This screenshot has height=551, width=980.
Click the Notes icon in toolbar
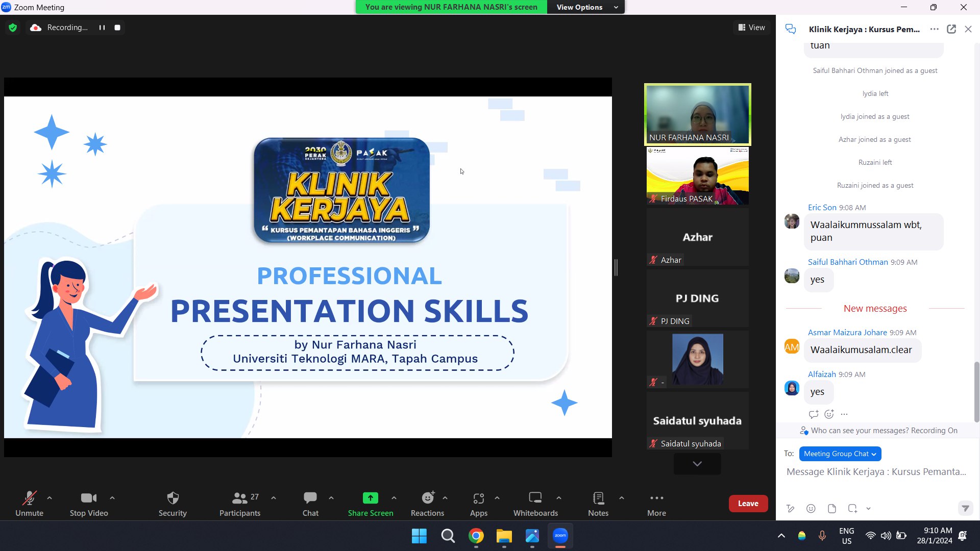[x=598, y=498]
